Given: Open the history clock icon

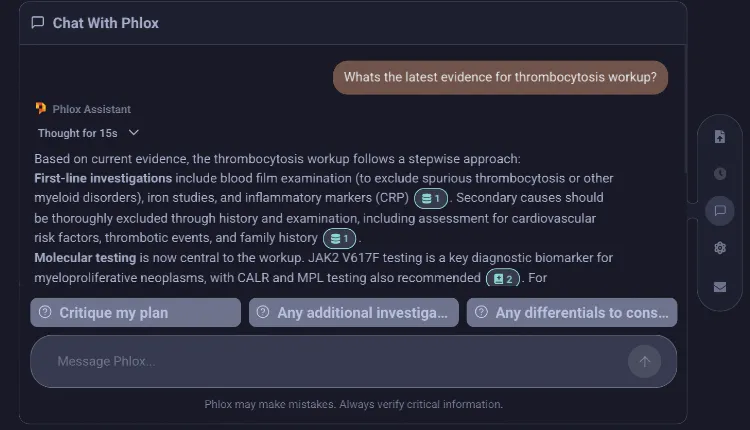Looking at the screenshot, I should coord(719,174).
